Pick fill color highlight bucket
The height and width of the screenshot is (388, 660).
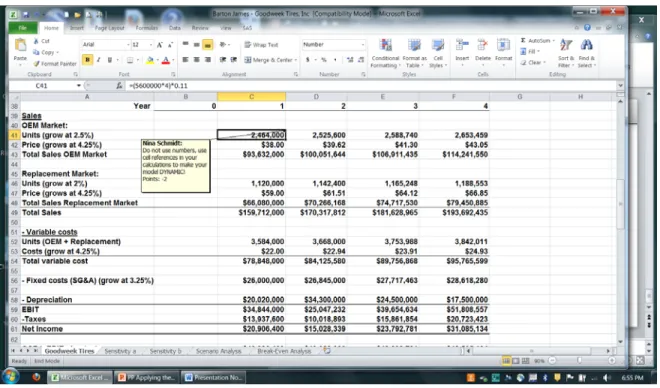click(x=149, y=60)
